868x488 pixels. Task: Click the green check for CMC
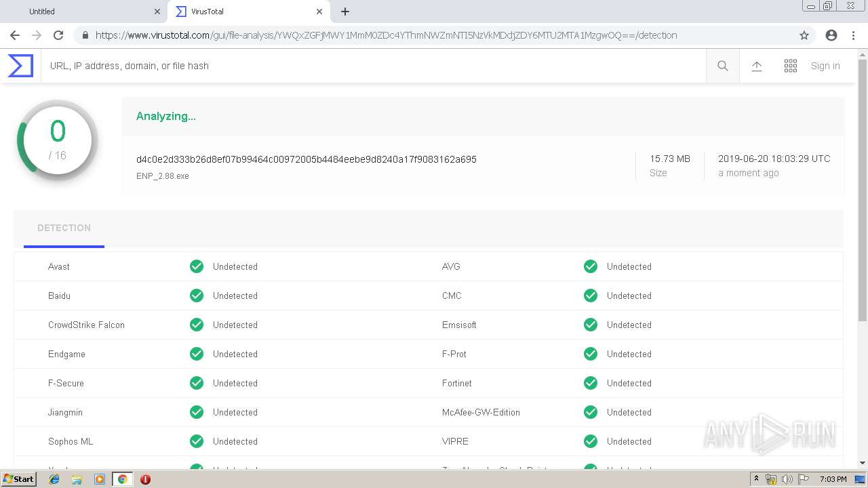591,296
